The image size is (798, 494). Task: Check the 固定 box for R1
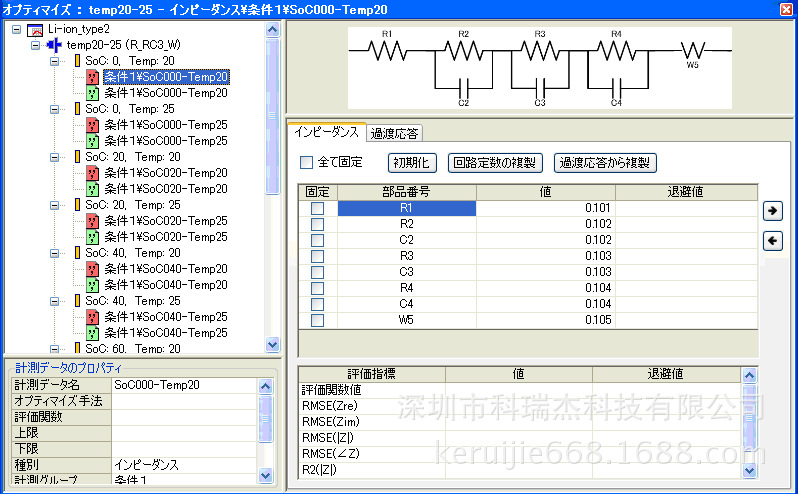[318, 208]
